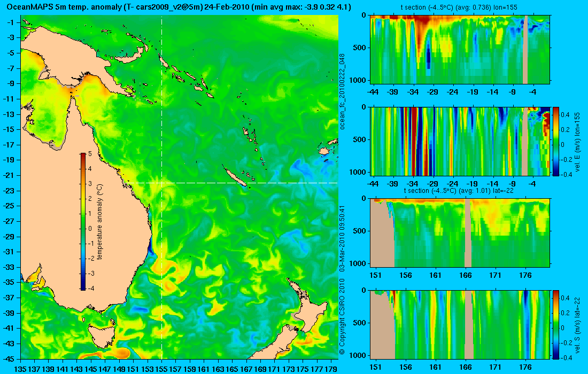
Task: Click the '155' longitude tick on main map
Action: point(161,369)
